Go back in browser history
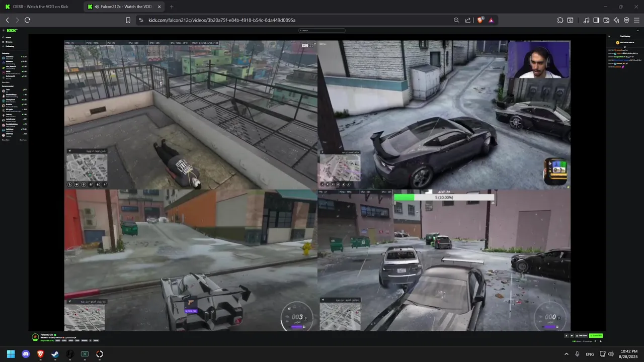 [x=7, y=20]
